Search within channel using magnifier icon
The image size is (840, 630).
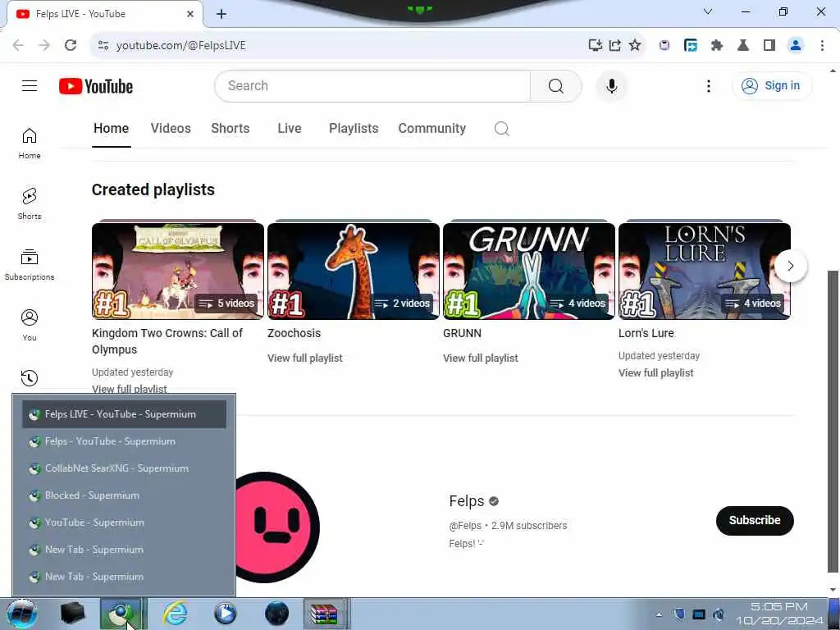pyautogui.click(x=501, y=129)
